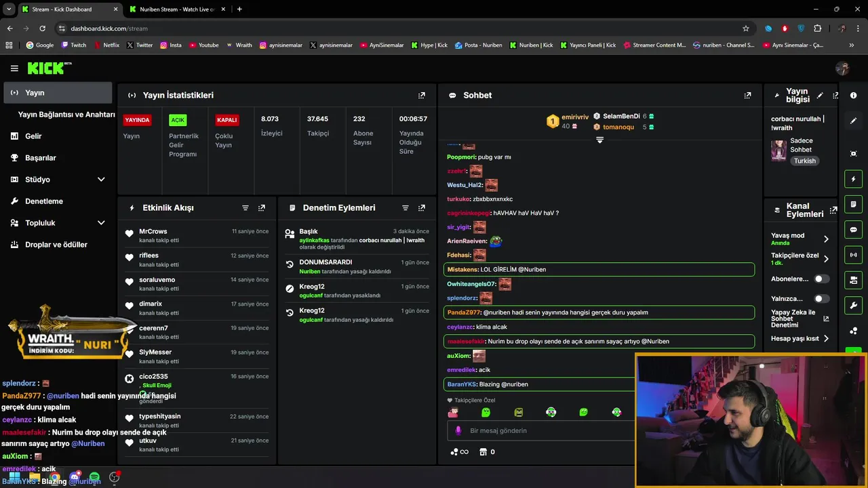The height and width of the screenshot is (488, 868).
Task: Open the Takipçilere özel settings chevron
Action: pos(826,259)
